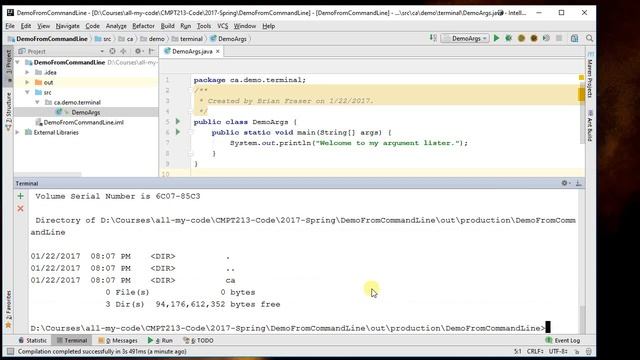Open Terminal panel settings gear

[x=565, y=183]
